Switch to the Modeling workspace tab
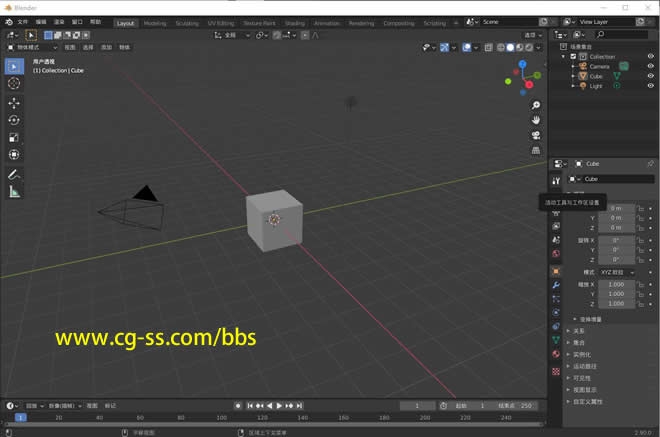Screen dimensions: 660x437 tap(155, 22)
